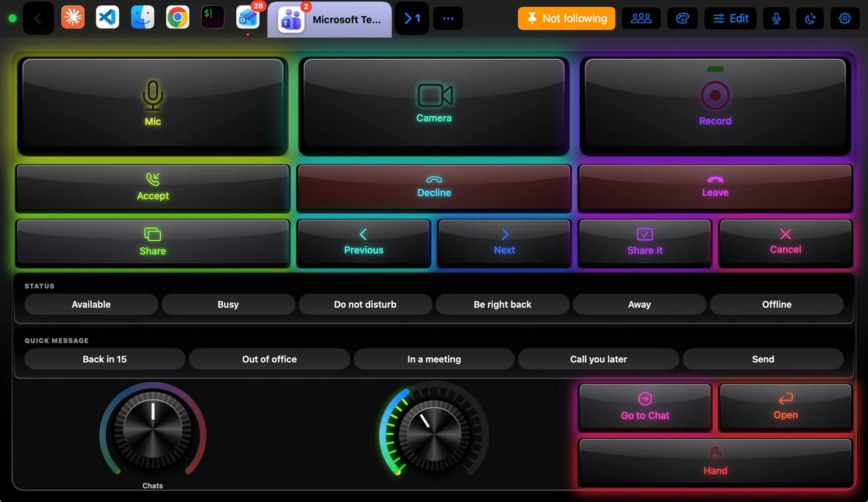Select the Back in 15 quick message
Image resolution: width=868 pixels, height=502 pixels.
pyautogui.click(x=105, y=359)
